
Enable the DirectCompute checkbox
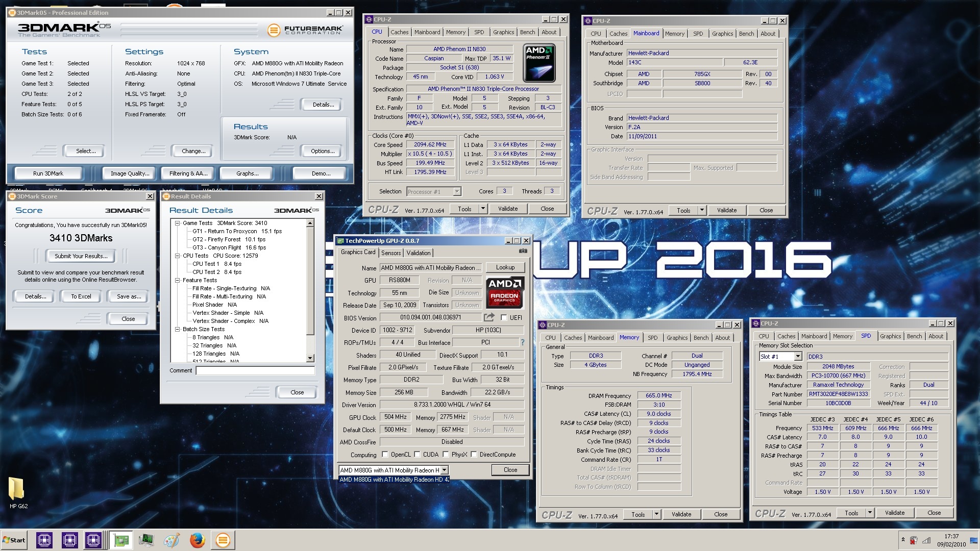pyautogui.click(x=474, y=455)
